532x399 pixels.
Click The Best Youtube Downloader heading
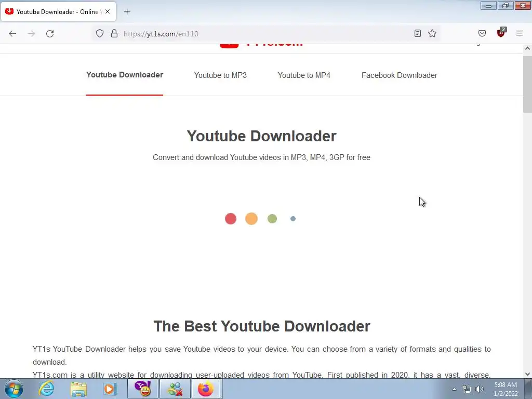coord(262,326)
